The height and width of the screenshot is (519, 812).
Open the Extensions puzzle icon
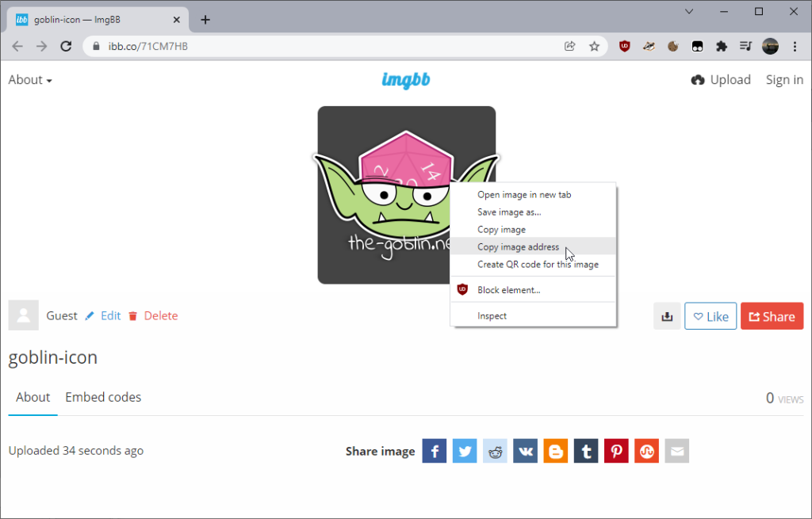coord(722,46)
